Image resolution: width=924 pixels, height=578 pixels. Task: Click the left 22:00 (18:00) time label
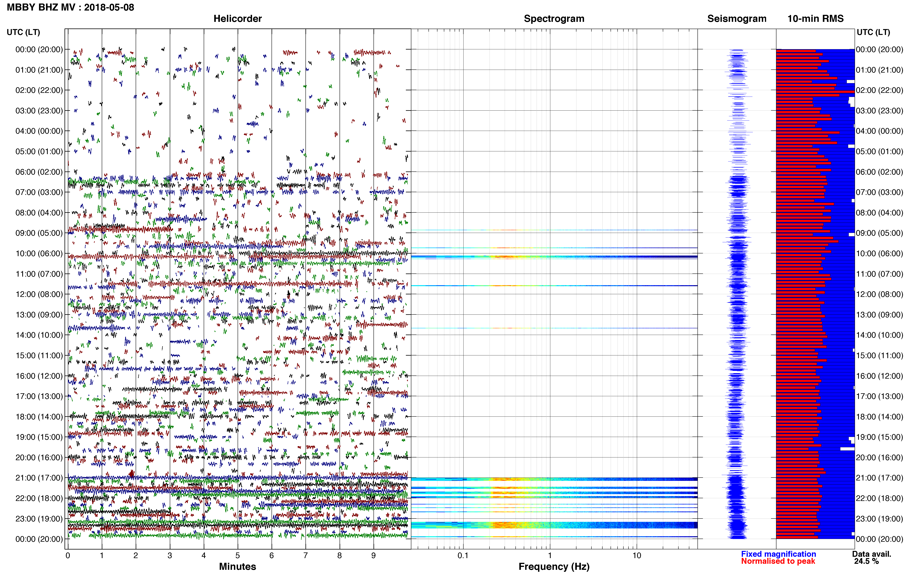(x=39, y=498)
